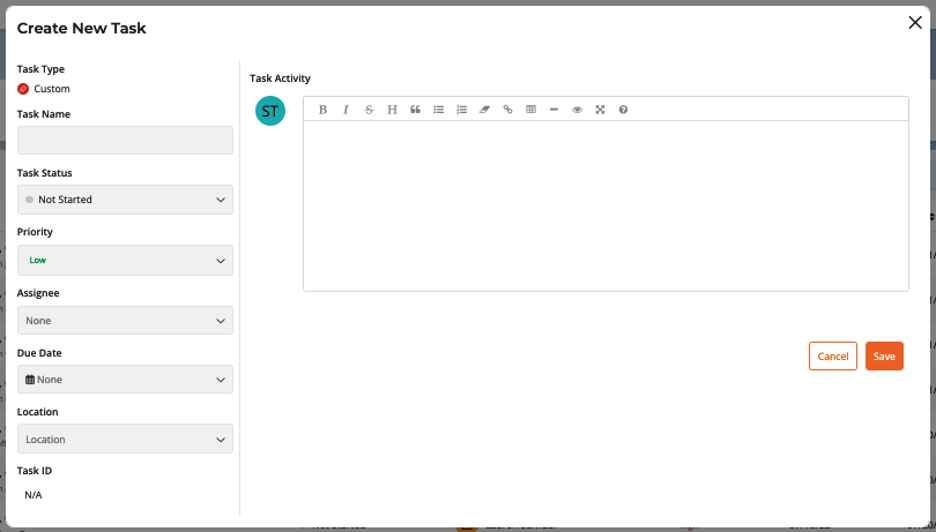Click the Task Name input field

click(x=125, y=140)
